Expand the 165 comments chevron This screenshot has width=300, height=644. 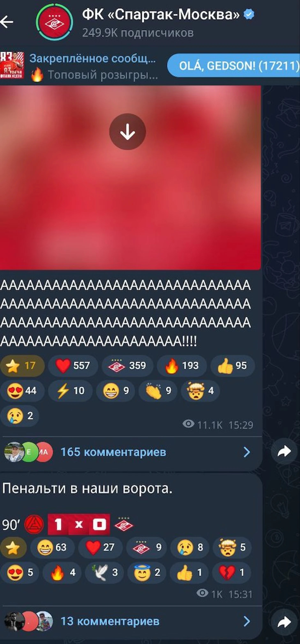[x=247, y=452]
